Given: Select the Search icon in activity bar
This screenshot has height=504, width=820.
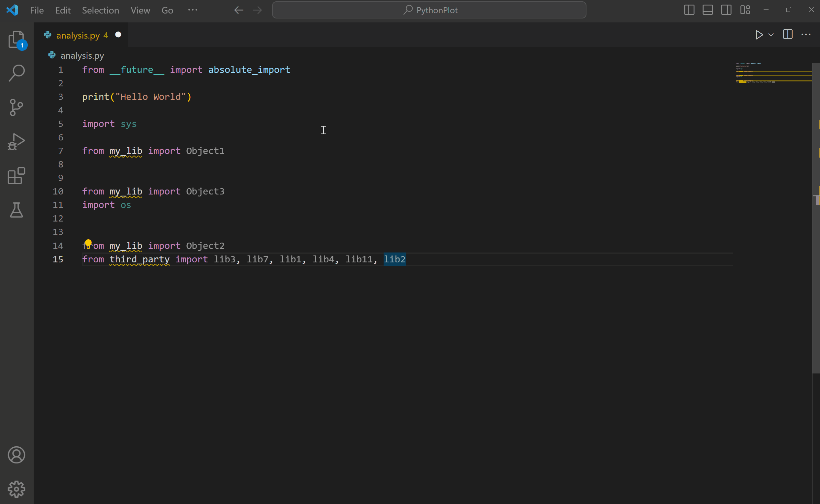Looking at the screenshot, I should (16, 72).
